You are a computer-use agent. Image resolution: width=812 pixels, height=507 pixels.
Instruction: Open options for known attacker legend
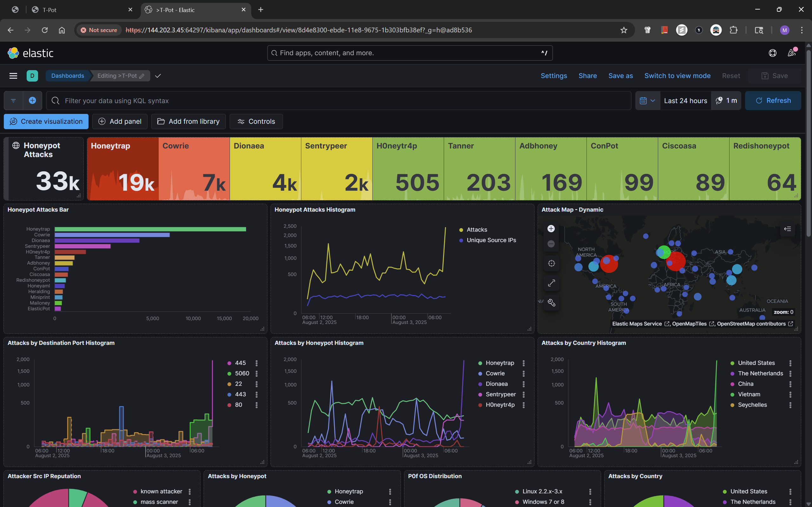pos(190,491)
